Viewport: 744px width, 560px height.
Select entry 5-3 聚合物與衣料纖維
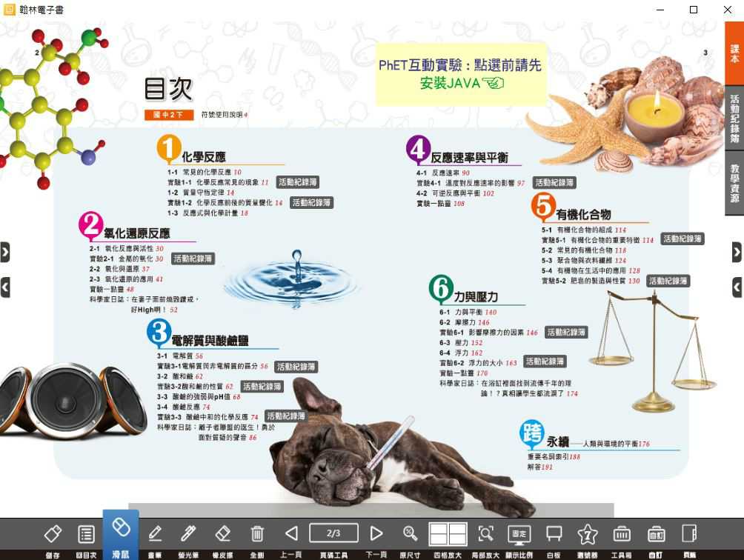584,260
